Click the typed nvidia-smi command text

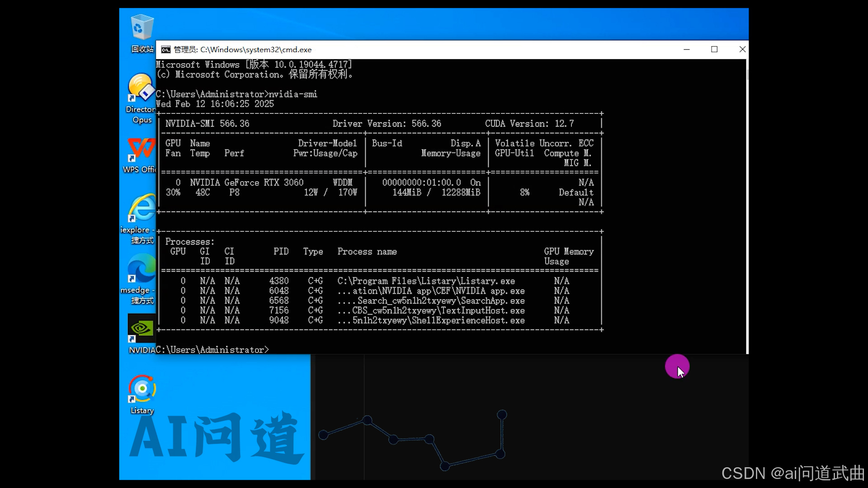[293, 94]
